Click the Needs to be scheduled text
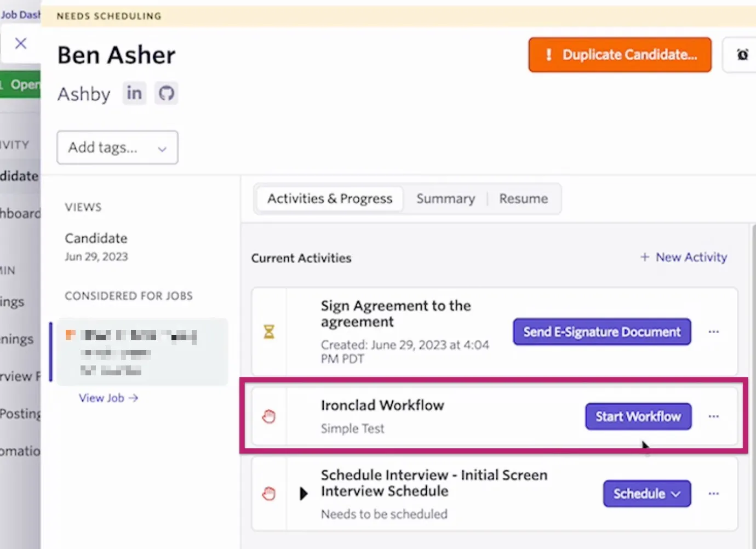756x549 pixels. 384,514
